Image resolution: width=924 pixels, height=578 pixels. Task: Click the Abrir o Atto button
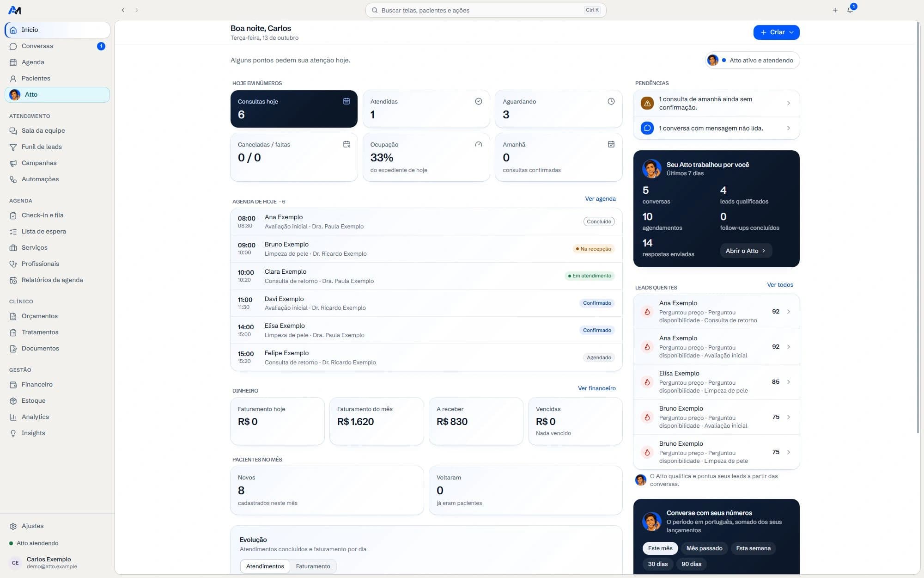pos(746,251)
